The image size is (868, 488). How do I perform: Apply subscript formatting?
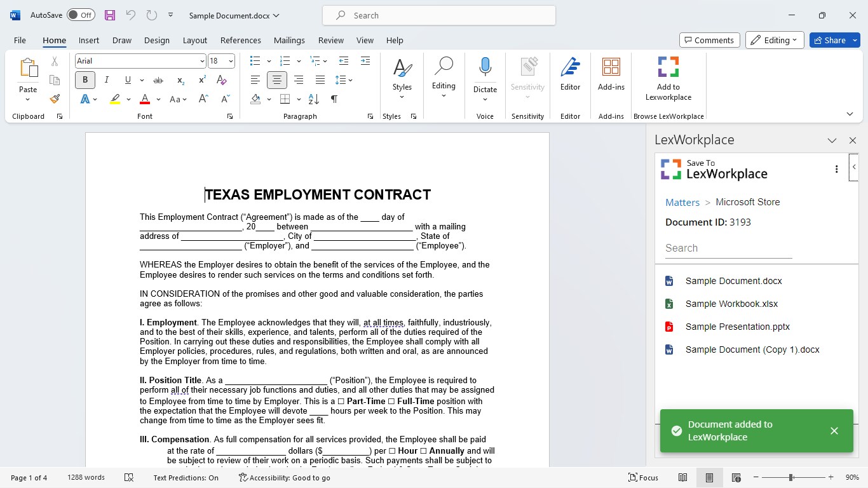[x=180, y=80]
